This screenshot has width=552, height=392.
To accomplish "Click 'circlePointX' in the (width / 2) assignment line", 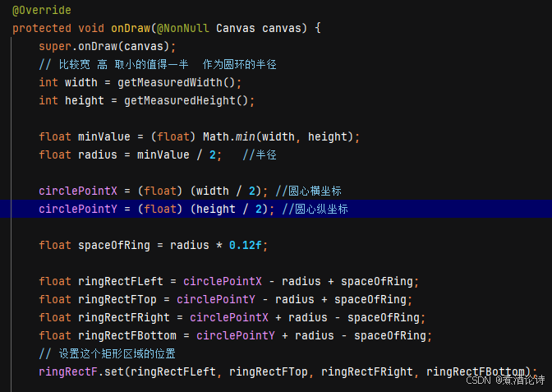I will [78, 191].
